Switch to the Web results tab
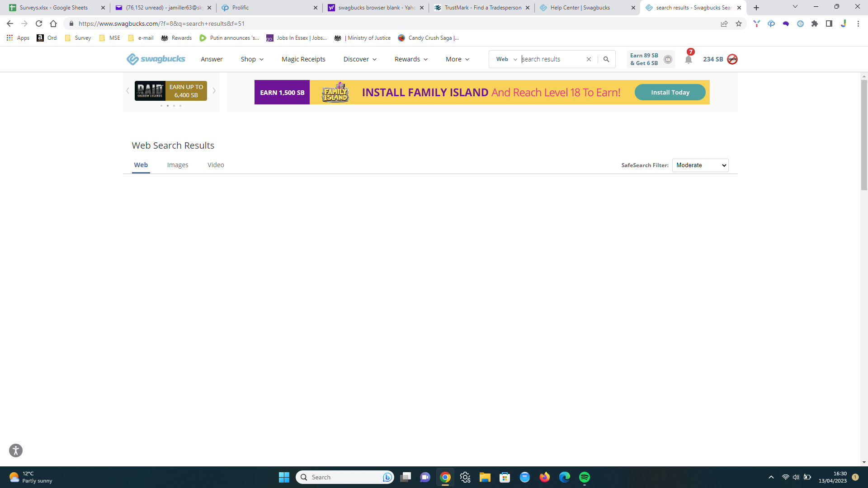The height and width of the screenshot is (488, 868). click(x=141, y=165)
